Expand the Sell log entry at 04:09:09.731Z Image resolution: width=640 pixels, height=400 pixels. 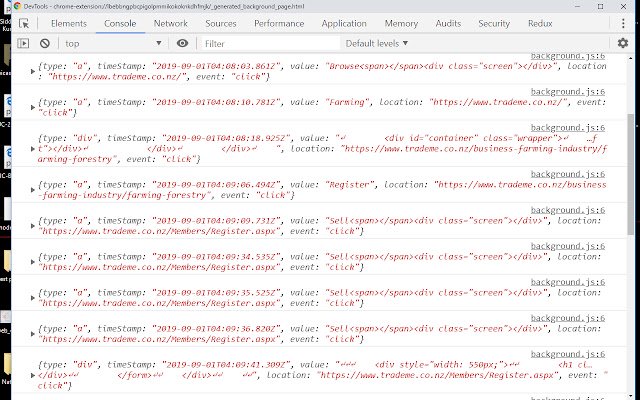pos(33,226)
